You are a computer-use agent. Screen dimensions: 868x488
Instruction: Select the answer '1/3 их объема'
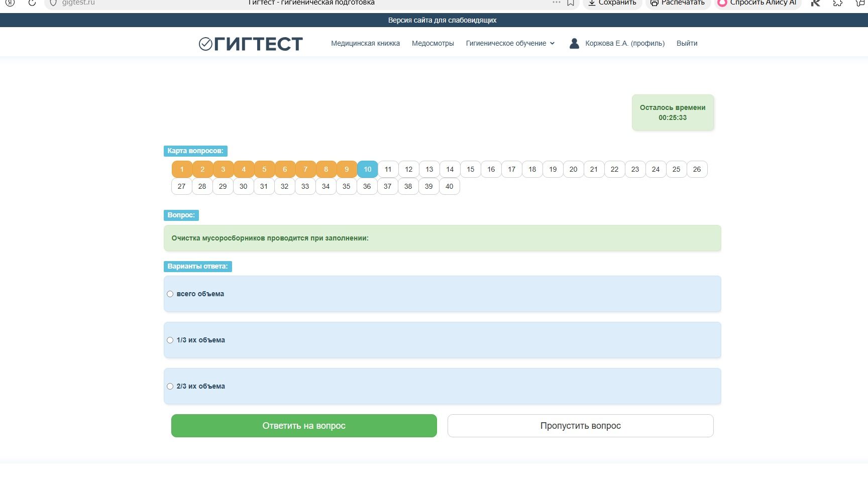170,340
